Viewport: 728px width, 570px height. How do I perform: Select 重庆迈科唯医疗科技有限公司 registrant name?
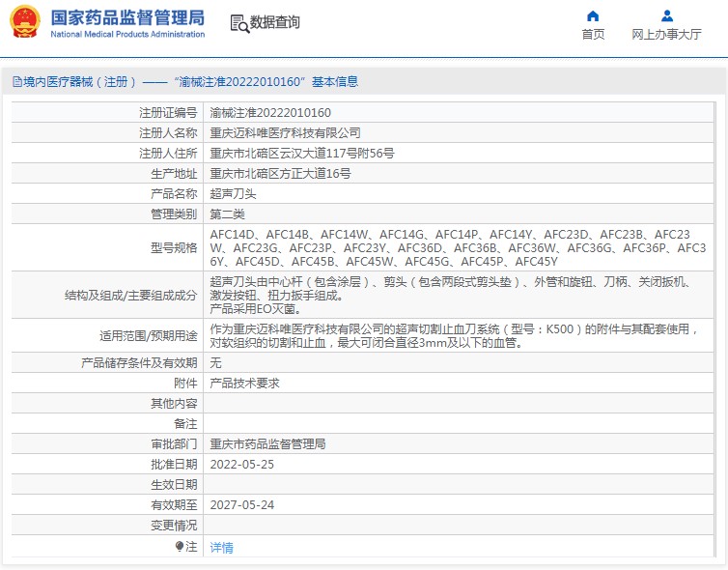[285, 133]
